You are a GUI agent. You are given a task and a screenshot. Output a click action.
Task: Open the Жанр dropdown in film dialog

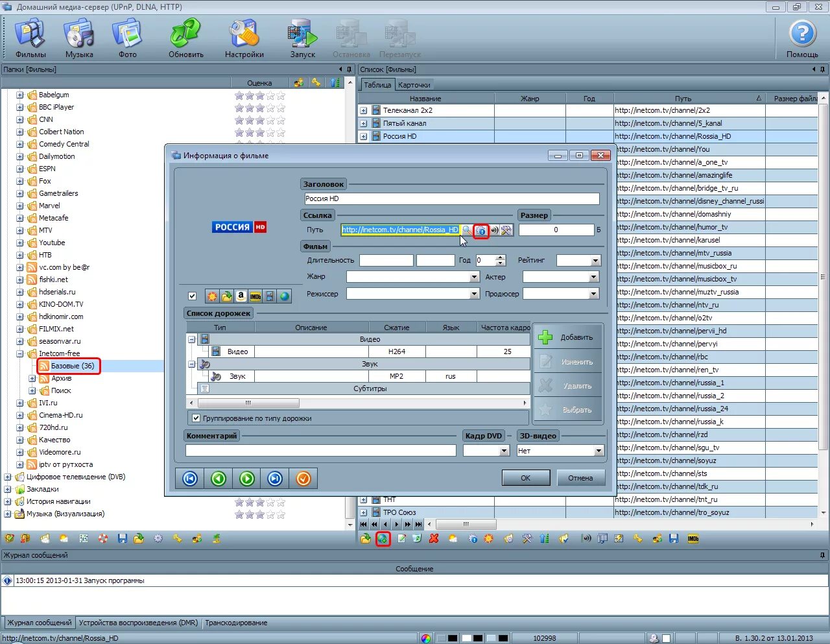click(x=474, y=277)
